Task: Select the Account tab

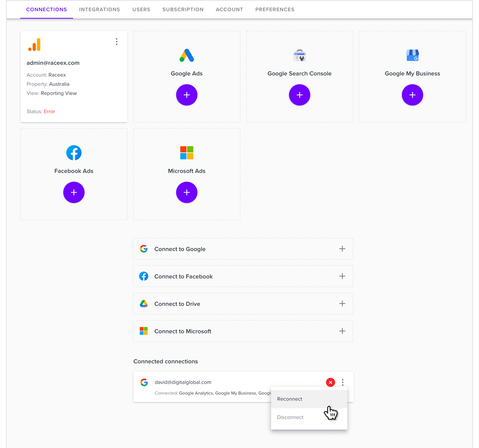Action: coord(229,9)
